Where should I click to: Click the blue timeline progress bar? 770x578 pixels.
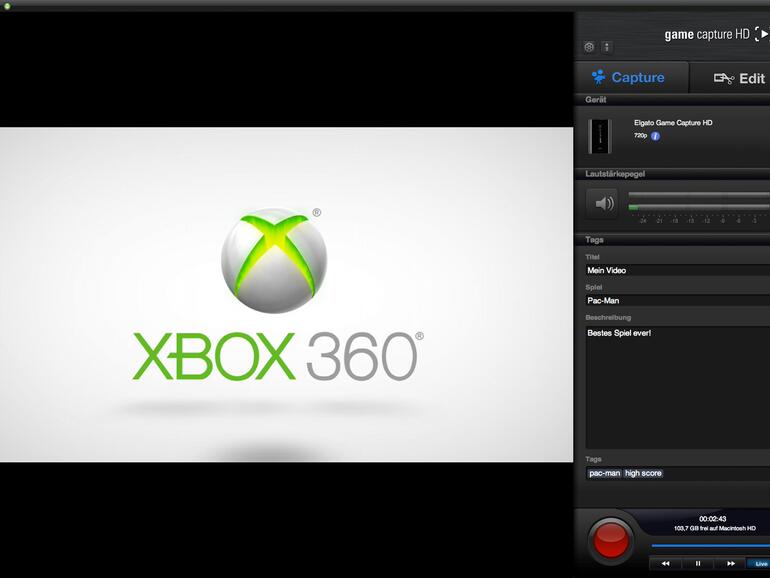click(x=711, y=546)
